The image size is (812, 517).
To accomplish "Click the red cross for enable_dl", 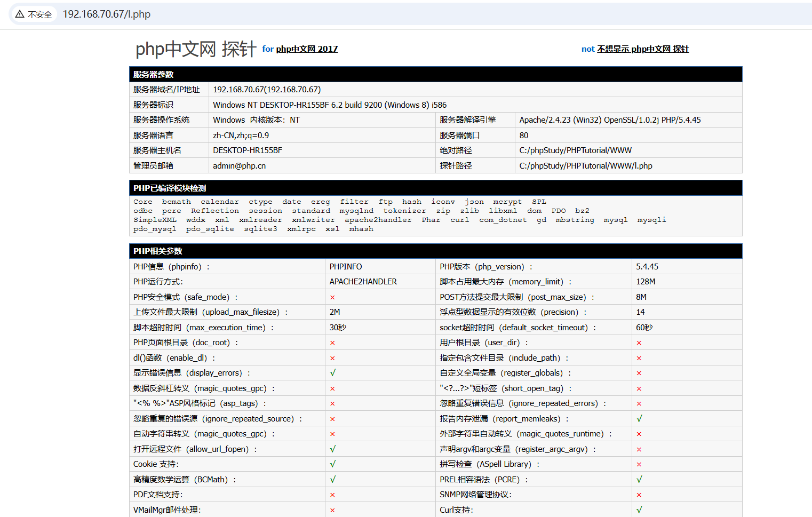I will pos(332,359).
